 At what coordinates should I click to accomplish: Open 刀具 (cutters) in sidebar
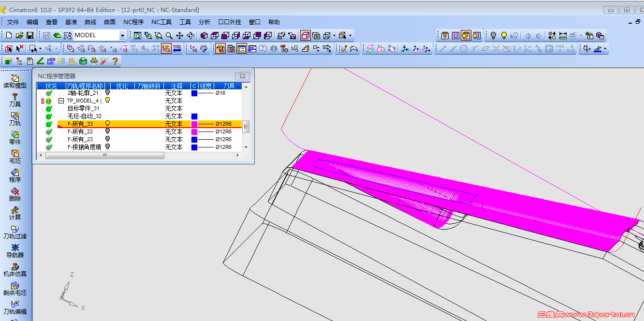(15, 100)
